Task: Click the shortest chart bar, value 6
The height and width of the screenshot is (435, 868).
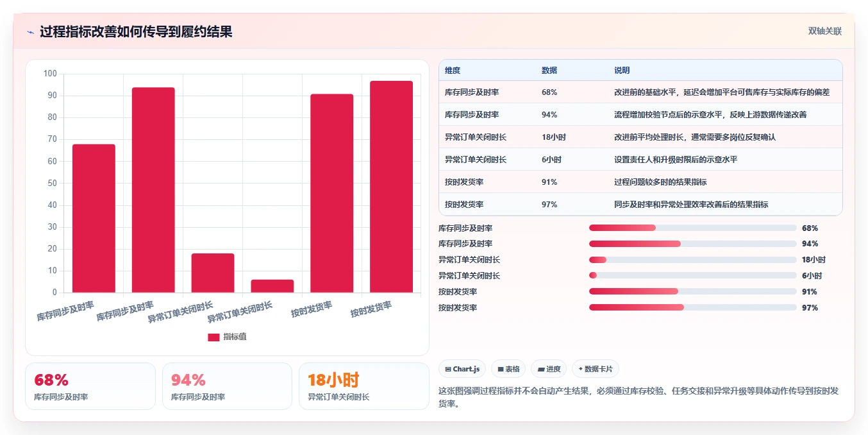Action: [x=272, y=286]
